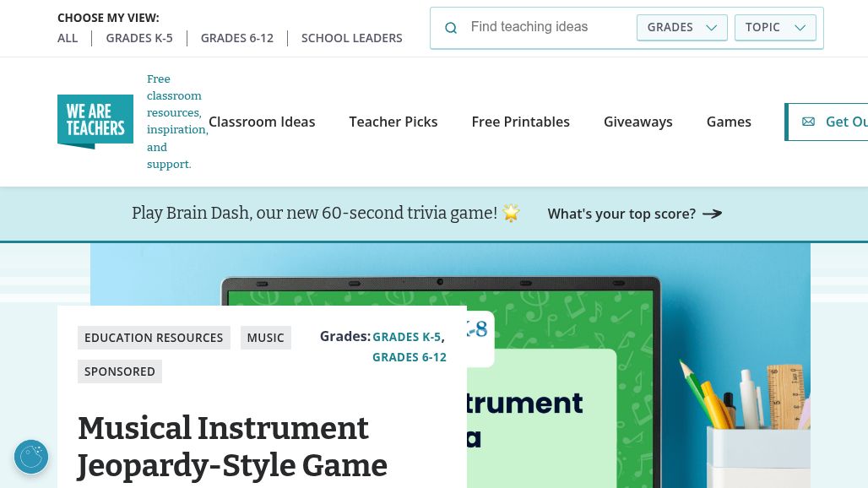Switch view to GRADES 6-12
Viewport: 868px width, 488px height.
[x=237, y=38]
